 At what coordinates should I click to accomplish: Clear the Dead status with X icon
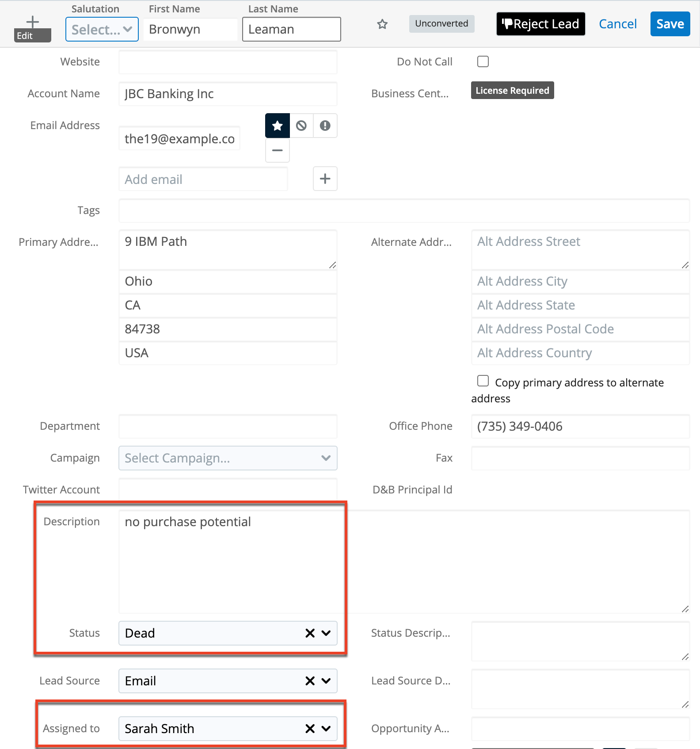point(310,633)
